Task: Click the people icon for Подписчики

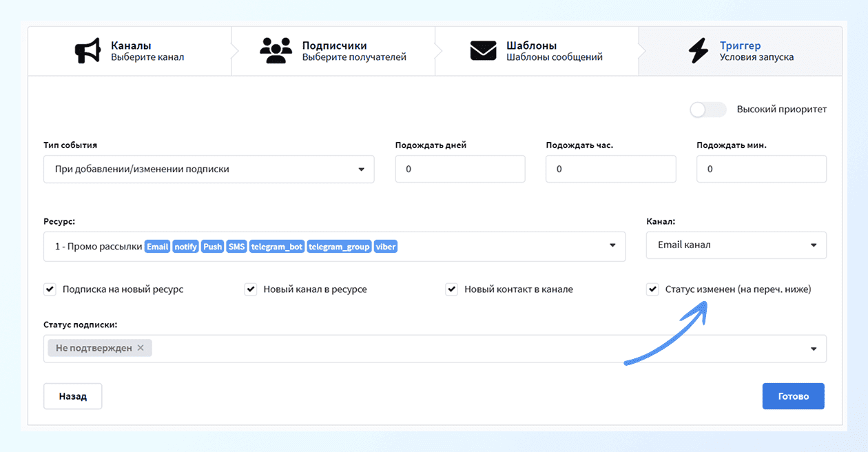Action: coord(276,52)
